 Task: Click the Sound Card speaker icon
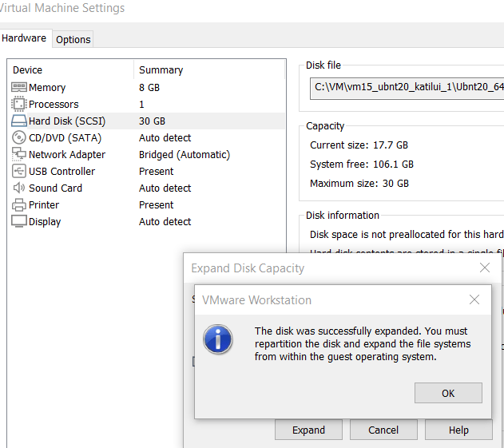(19, 188)
